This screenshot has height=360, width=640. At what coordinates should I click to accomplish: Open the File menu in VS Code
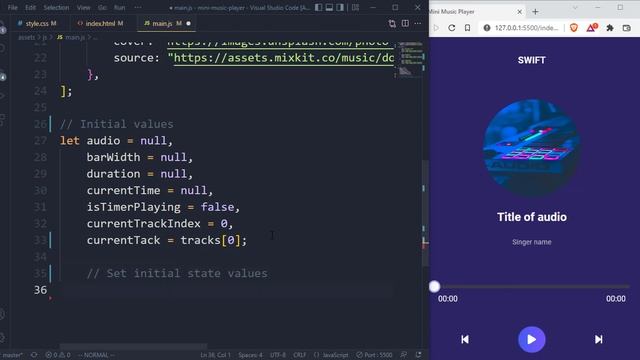click(13, 7)
